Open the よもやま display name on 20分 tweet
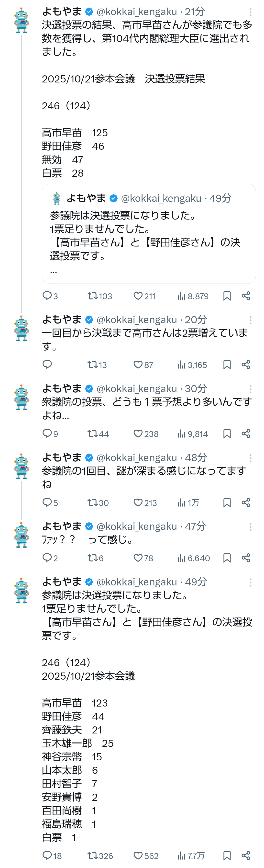 click(62, 319)
